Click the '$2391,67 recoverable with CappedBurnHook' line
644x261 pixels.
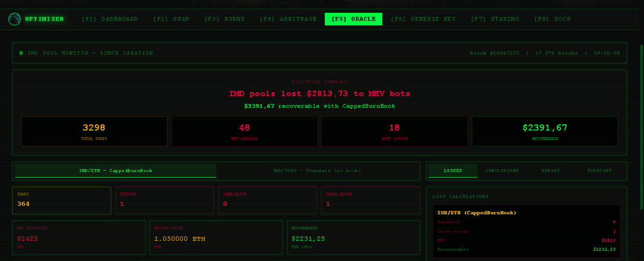(320, 106)
